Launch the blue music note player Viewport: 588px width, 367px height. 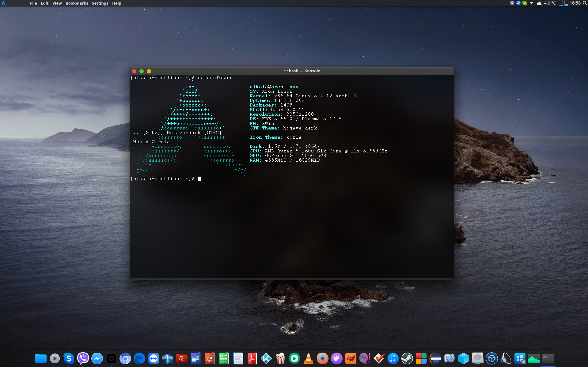coord(393,358)
